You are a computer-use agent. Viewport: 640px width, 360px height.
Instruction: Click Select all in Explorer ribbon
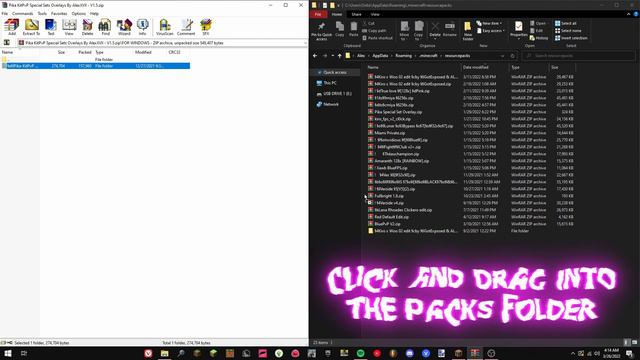(565, 24)
